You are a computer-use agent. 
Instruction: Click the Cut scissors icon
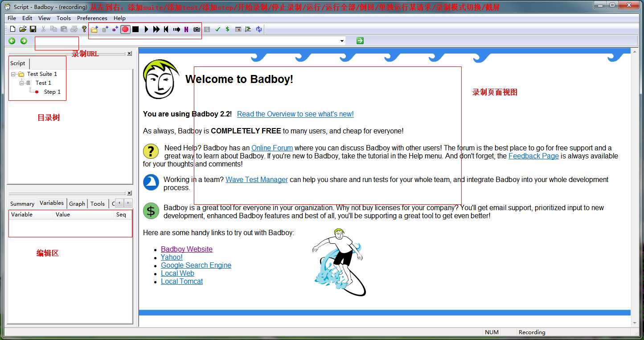coord(43,29)
